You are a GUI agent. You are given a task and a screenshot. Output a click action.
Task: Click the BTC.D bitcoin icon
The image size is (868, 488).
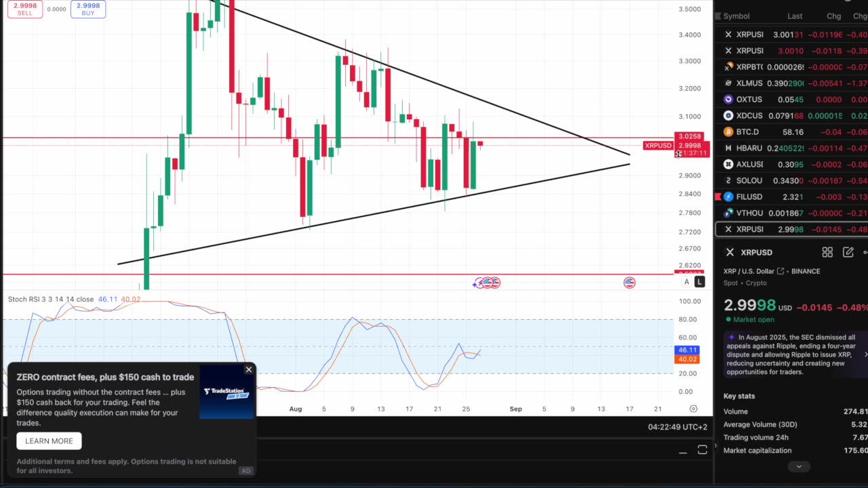tap(728, 132)
